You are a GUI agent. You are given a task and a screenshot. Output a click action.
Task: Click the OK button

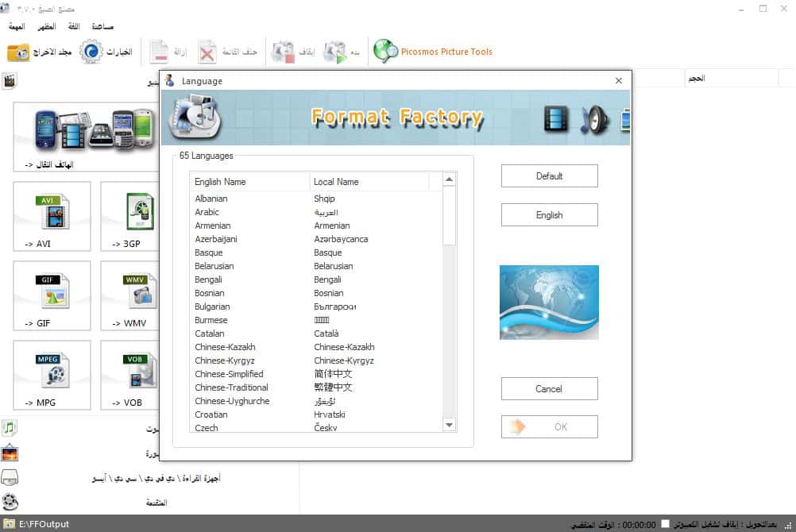pyautogui.click(x=549, y=427)
